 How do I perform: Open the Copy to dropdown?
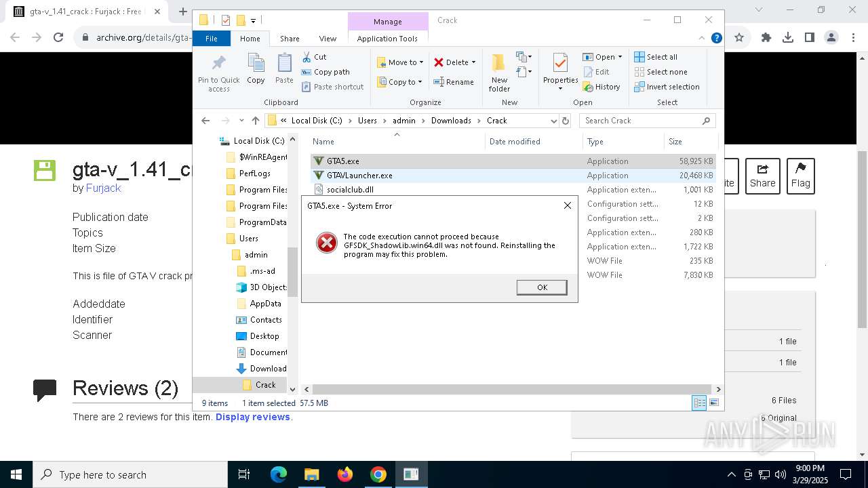point(400,82)
